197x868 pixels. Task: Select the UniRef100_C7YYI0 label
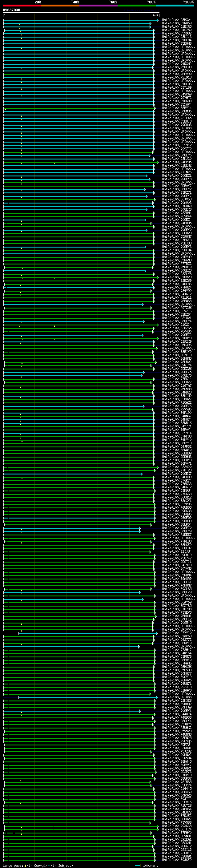(176, 633)
